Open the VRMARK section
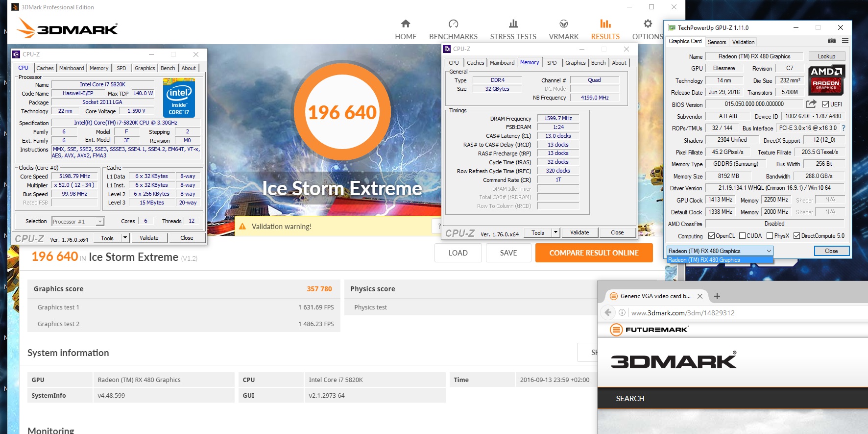 [563, 29]
